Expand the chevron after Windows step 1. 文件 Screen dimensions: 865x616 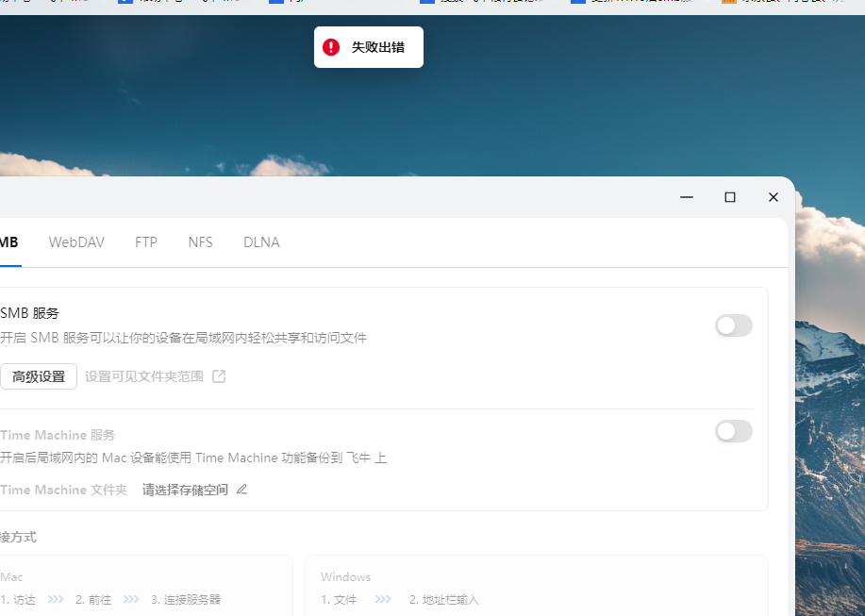[x=381, y=598]
